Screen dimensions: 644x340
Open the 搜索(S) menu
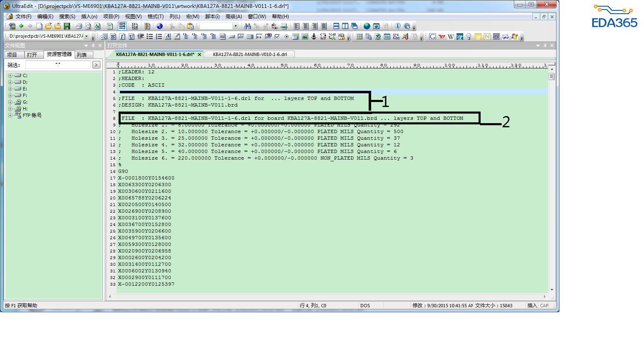tap(67, 17)
